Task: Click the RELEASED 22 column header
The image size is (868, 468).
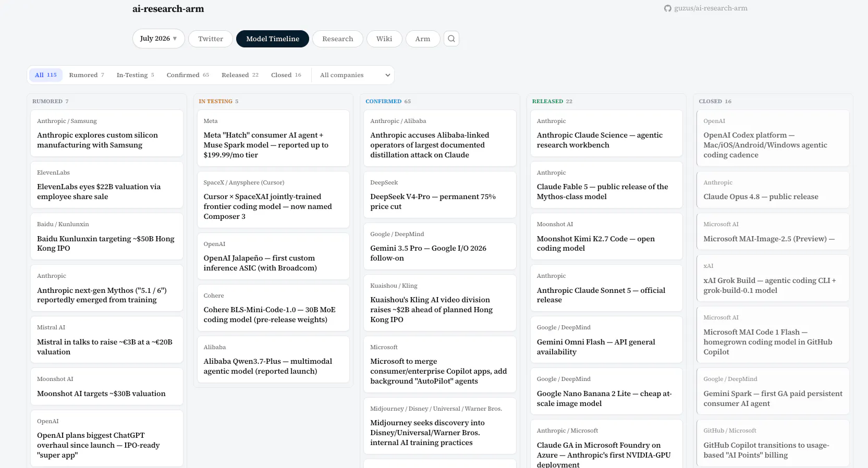Action: tap(552, 102)
